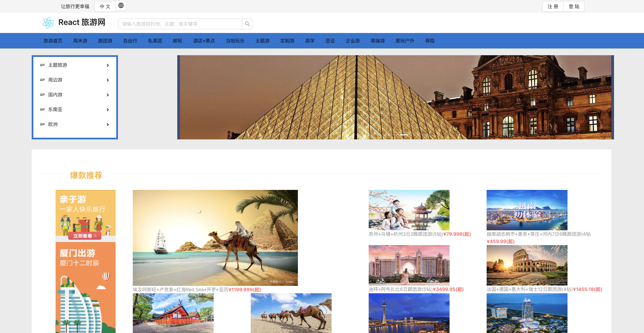The image size is (644, 333).
Task: Click GIF icon beside 周边游
Action: [42, 80]
